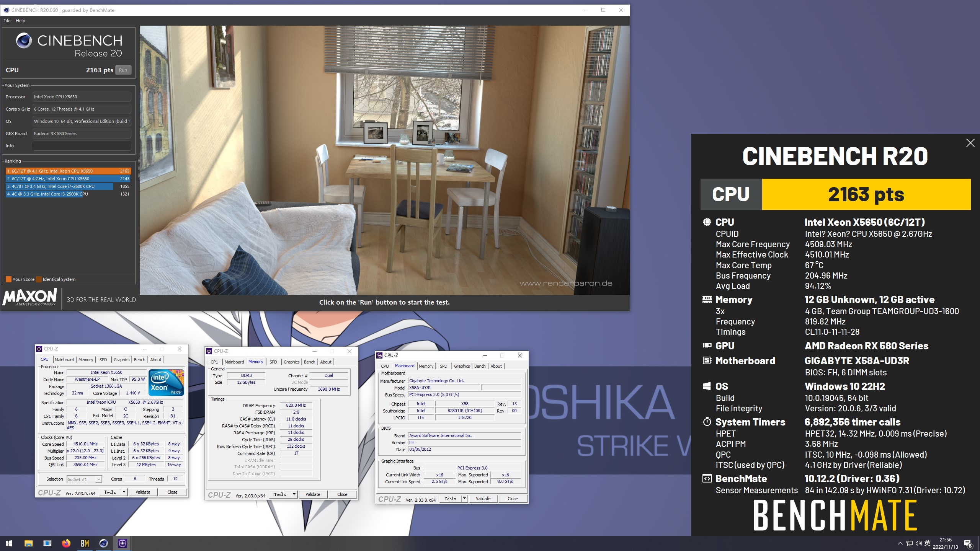Click the CPU chip icon in BenchMate
The image size is (980, 551).
coord(707,222)
